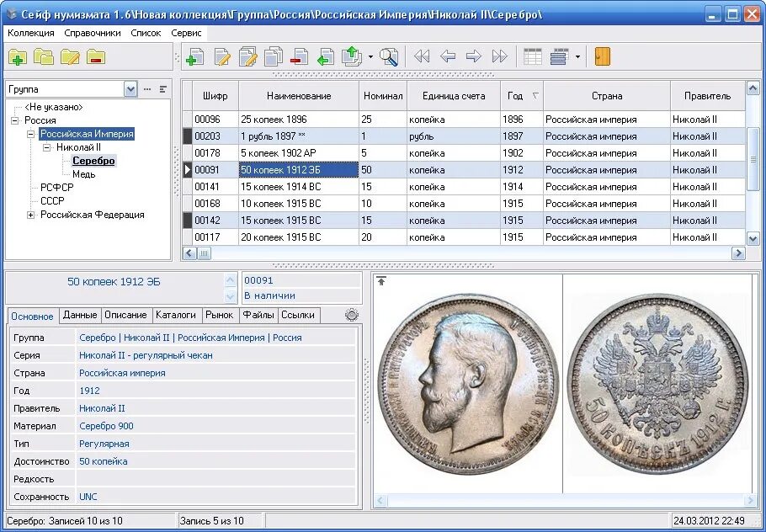Collapse the Россия tree node
766x532 pixels.
14,120
